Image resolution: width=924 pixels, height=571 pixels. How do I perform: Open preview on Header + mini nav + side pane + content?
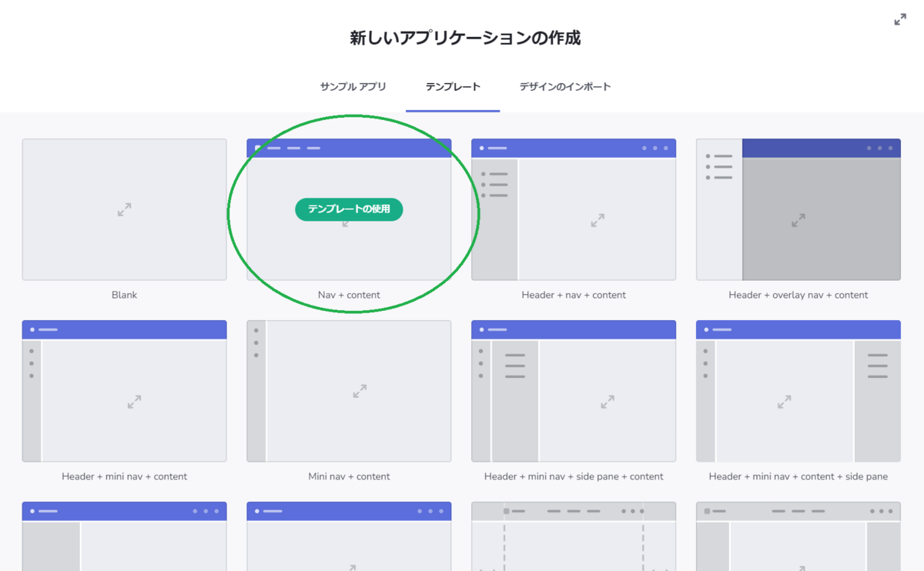point(608,402)
